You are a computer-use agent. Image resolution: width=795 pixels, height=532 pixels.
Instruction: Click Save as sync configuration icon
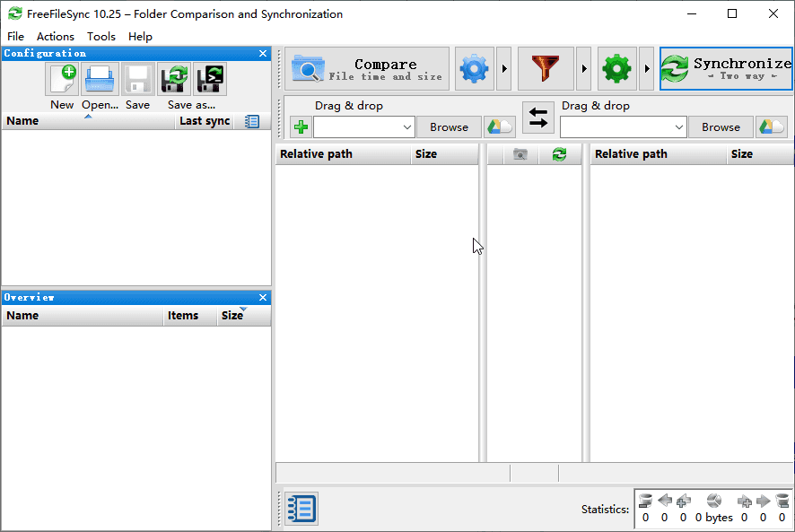174,79
